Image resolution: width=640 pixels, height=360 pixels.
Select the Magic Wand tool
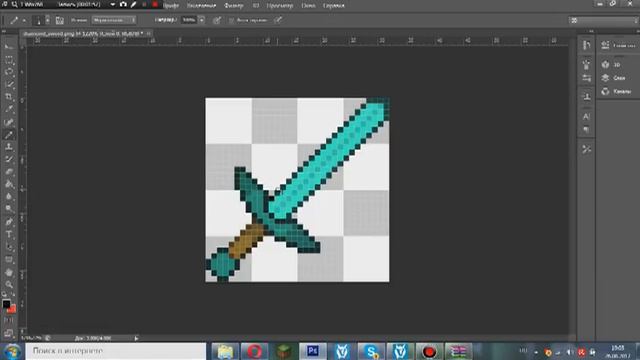pyautogui.click(x=9, y=84)
